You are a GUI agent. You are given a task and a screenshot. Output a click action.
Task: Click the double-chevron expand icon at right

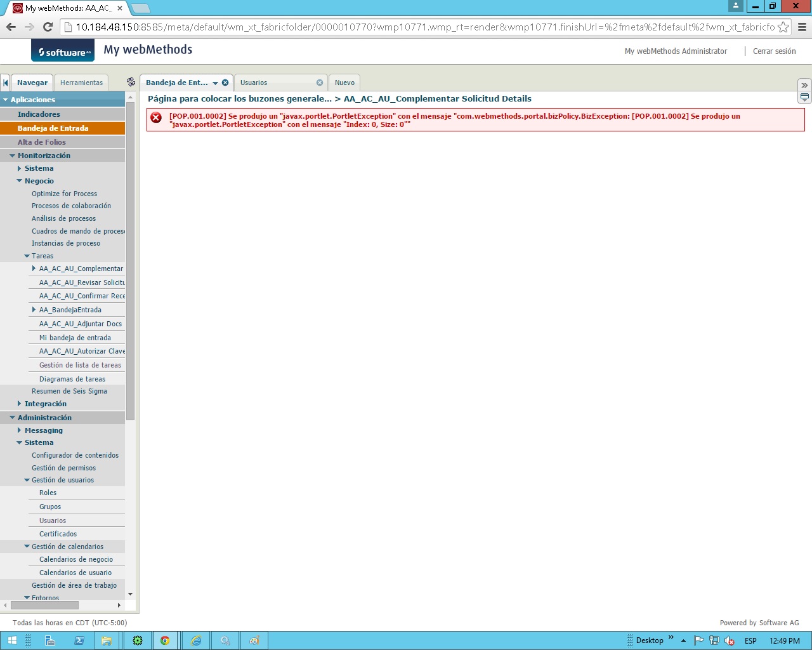804,85
